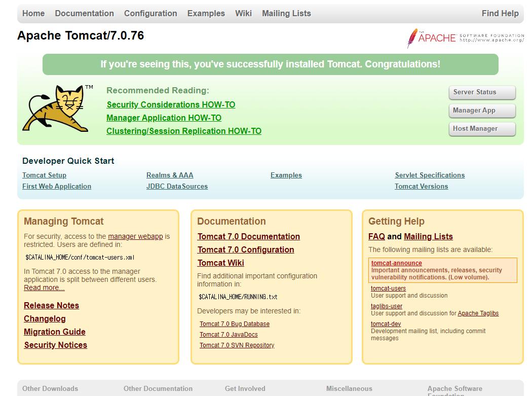532x396 pixels.
Task: Open the Changelog link
Action: [x=45, y=319]
